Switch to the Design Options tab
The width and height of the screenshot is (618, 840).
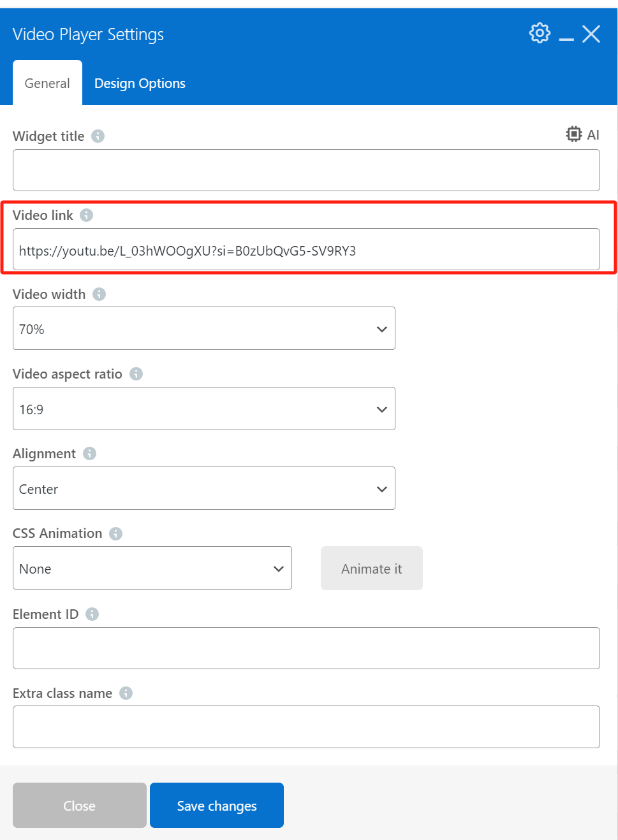click(x=140, y=83)
